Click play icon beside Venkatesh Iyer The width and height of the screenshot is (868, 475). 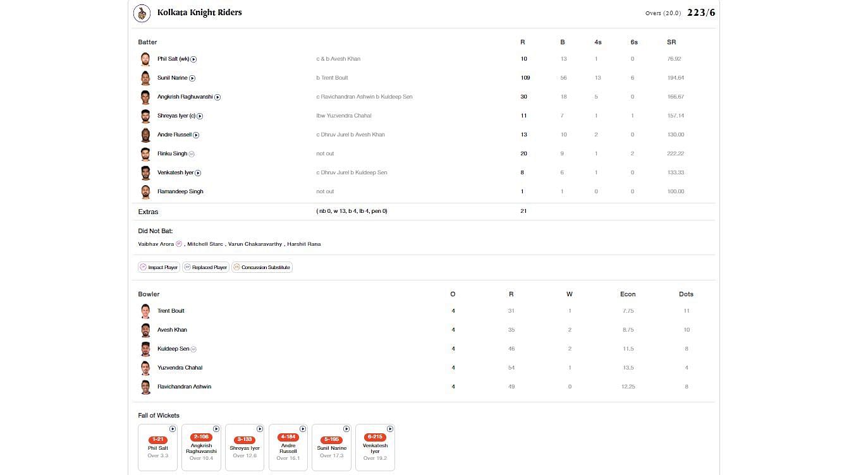(x=198, y=173)
